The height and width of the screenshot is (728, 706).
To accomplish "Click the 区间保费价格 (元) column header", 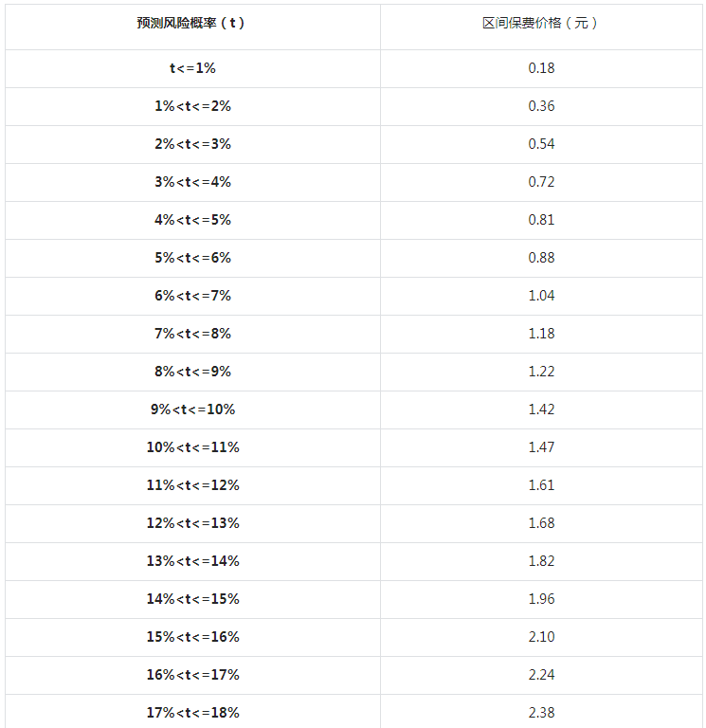I will [541, 23].
